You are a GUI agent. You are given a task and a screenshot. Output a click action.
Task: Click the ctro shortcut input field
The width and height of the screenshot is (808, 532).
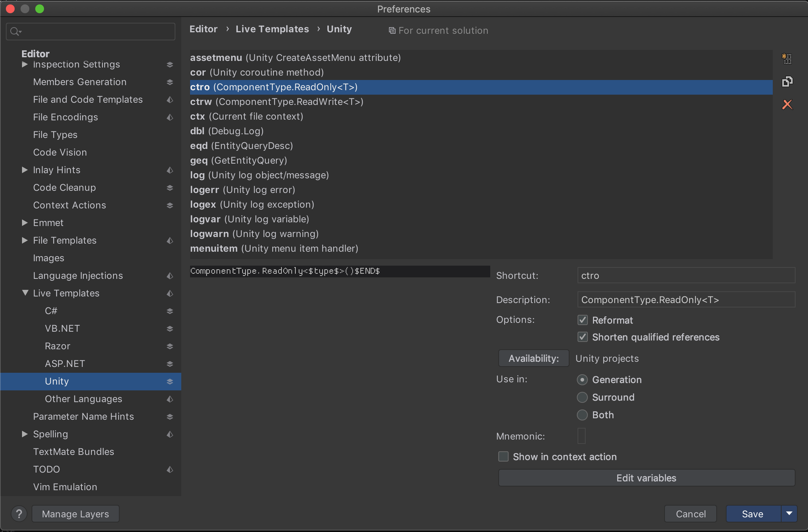pos(686,275)
